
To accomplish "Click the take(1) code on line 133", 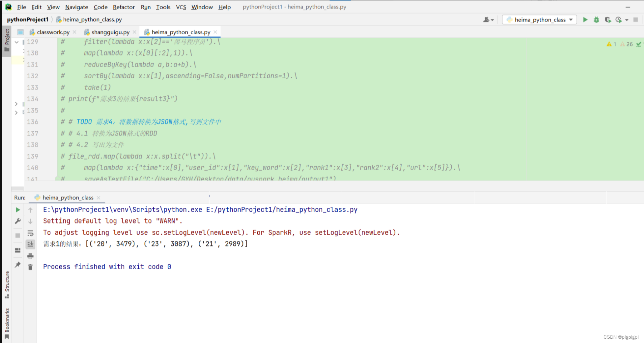I will pyautogui.click(x=97, y=88).
